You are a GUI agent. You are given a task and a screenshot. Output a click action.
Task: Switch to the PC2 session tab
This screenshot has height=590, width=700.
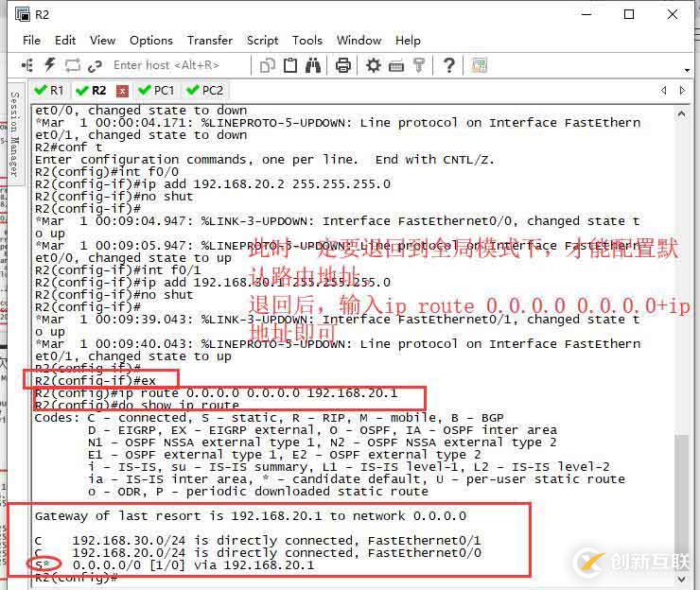205,91
